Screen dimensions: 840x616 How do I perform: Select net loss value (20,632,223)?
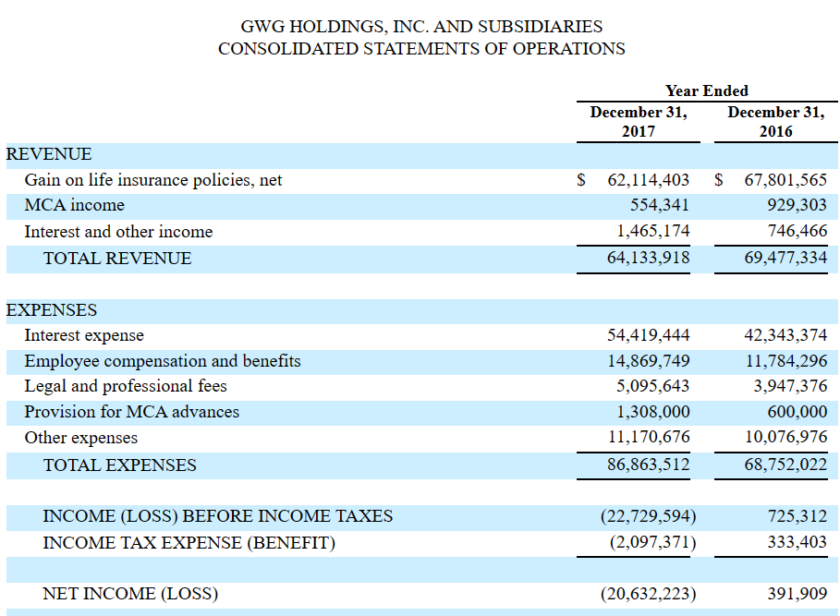click(648, 594)
